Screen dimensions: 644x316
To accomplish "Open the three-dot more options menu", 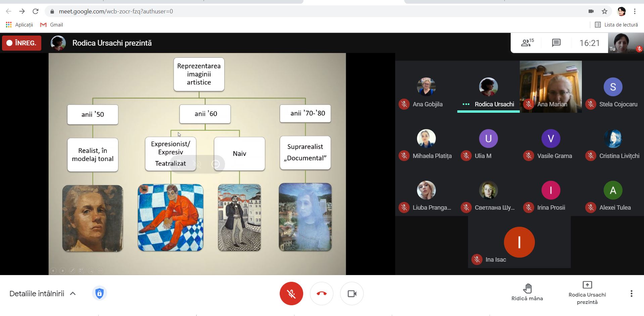I will [631, 294].
